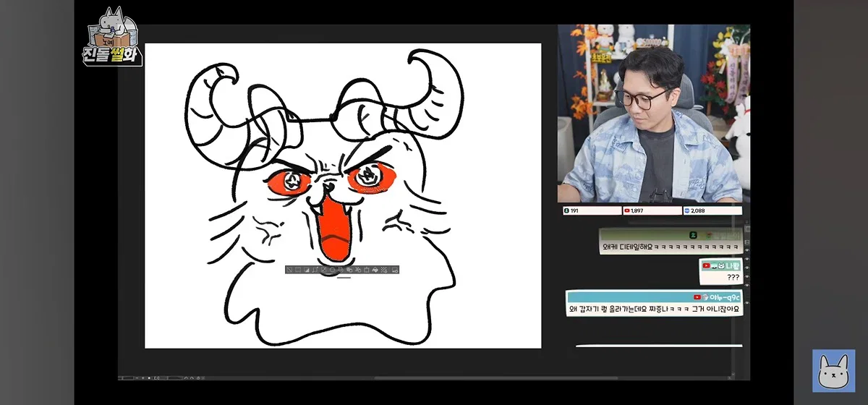Image resolution: width=868 pixels, height=405 pixels.
Task: Click Clear outside selection in the launcher
Action: [341, 270]
